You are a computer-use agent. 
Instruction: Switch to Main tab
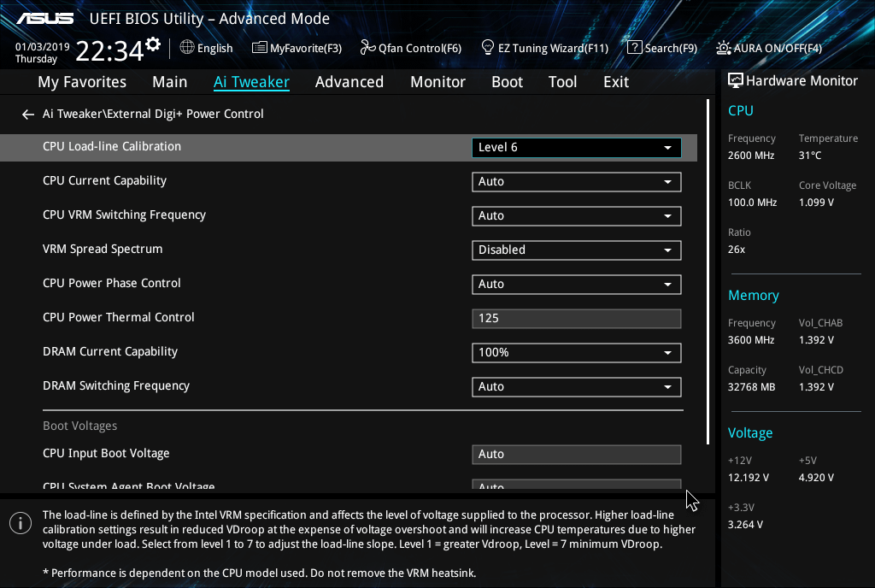pyautogui.click(x=170, y=82)
